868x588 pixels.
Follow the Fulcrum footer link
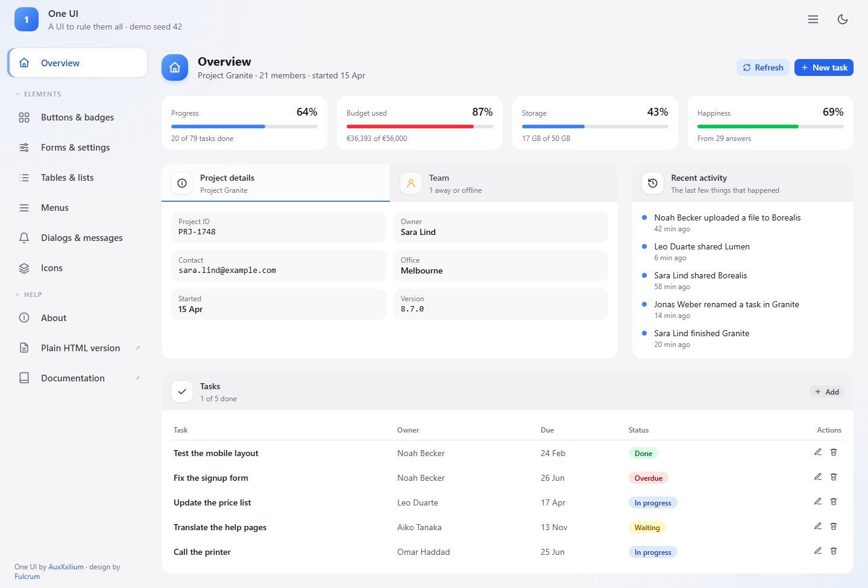[x=27, y=577]
